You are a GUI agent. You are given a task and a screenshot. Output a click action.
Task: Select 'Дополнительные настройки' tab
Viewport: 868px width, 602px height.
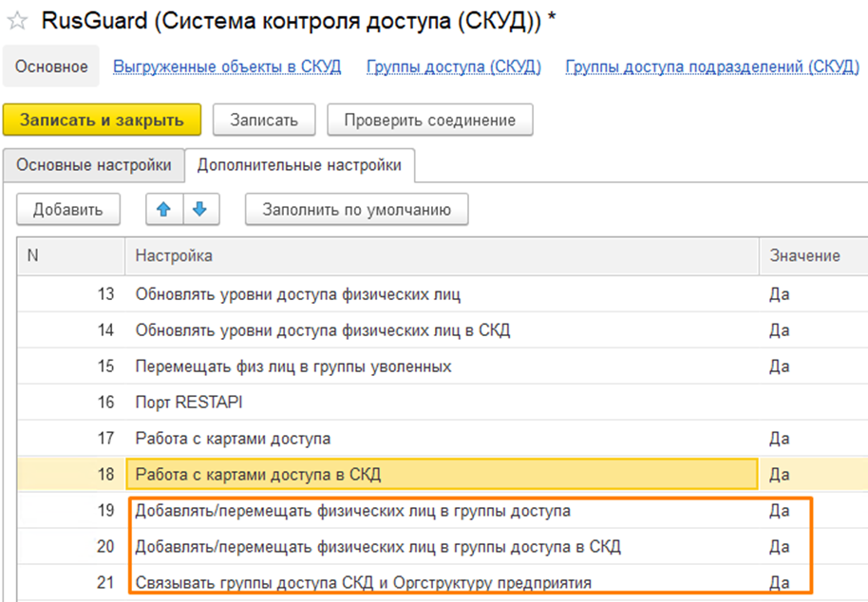pyautogui.click(x=299, y=165)
